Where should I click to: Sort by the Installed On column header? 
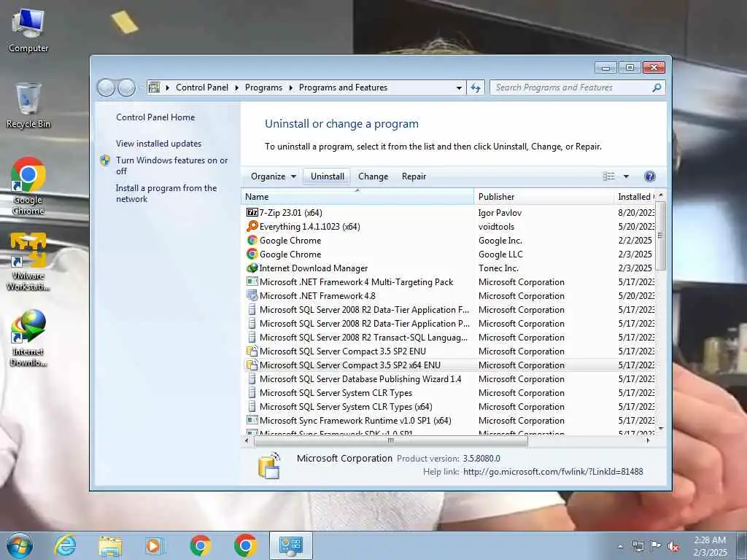(x=635, y=197)
